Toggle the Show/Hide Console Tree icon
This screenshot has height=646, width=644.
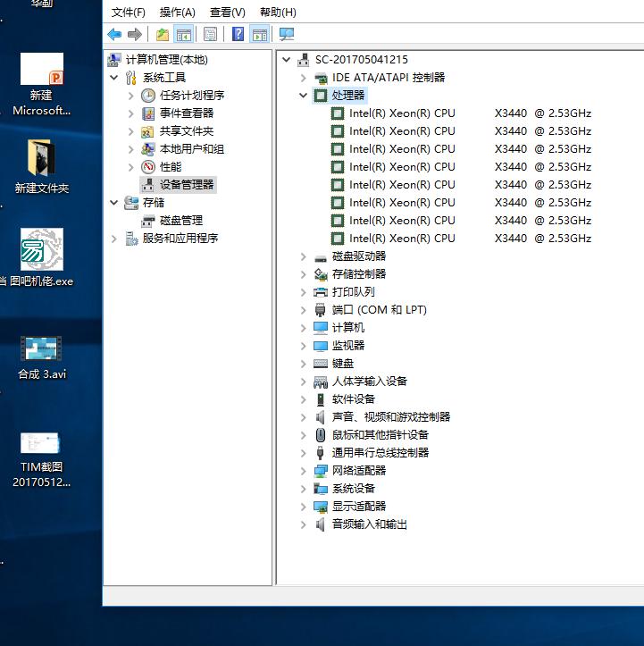point(184,34)
